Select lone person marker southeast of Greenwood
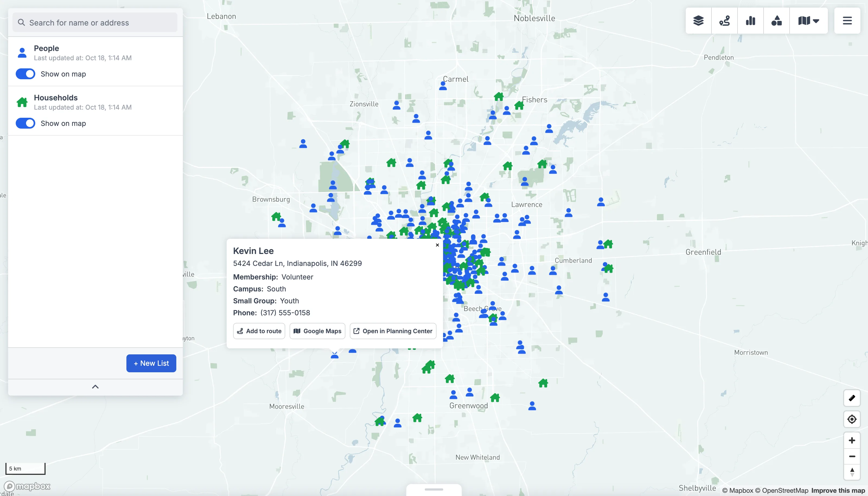Viewport: 868px width, 496px height. pos(532,406)
